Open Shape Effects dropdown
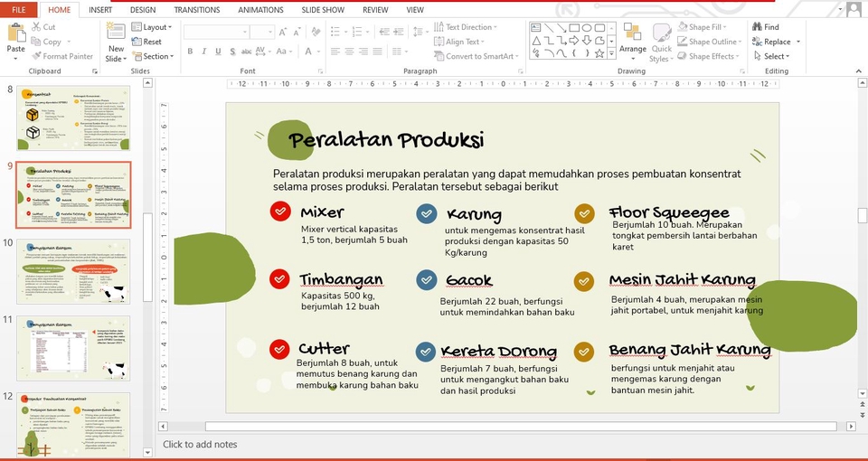This screenshot has height=461, width=868. coord(709,56)
